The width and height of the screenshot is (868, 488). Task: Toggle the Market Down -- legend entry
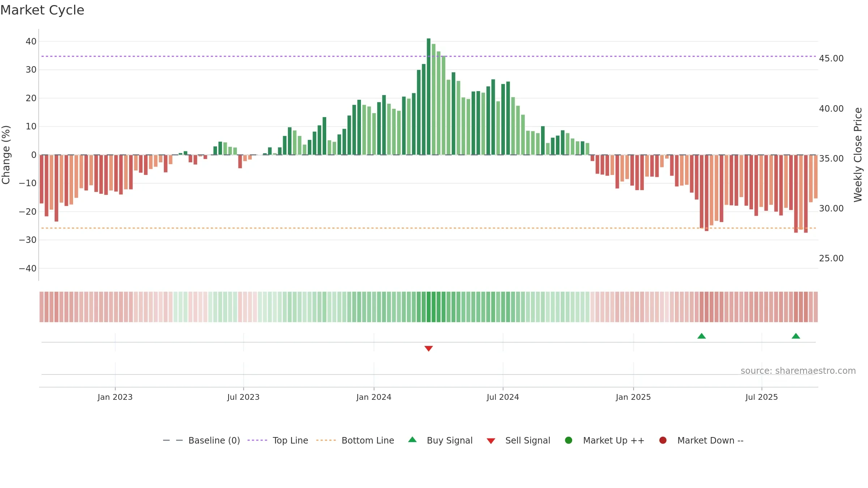(701, 440)
